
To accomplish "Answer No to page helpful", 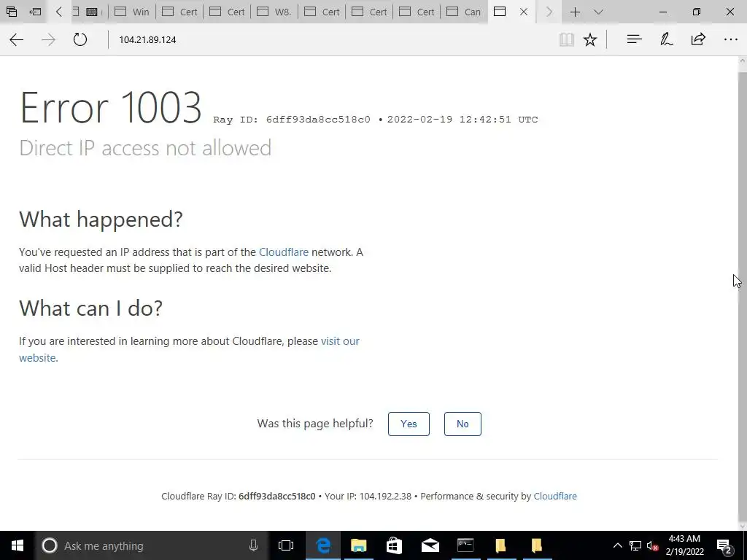I will point(462,424).
